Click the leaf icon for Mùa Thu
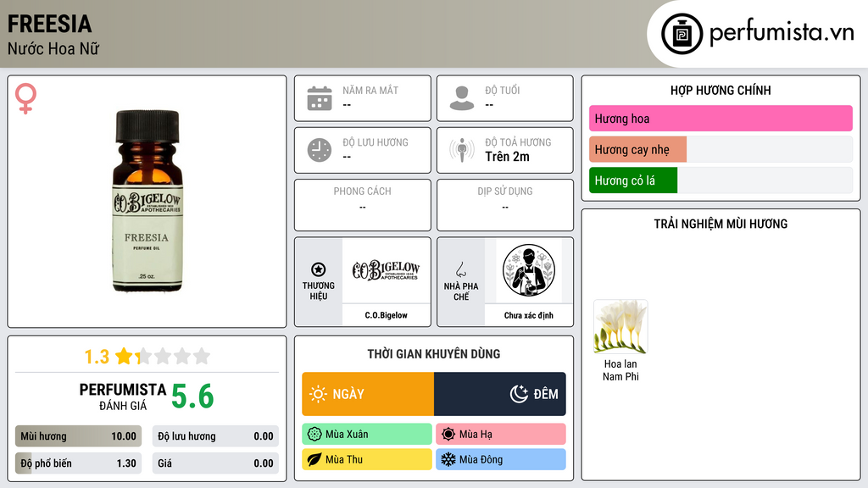Screen dimensions: 868x488 click(314, 459)
